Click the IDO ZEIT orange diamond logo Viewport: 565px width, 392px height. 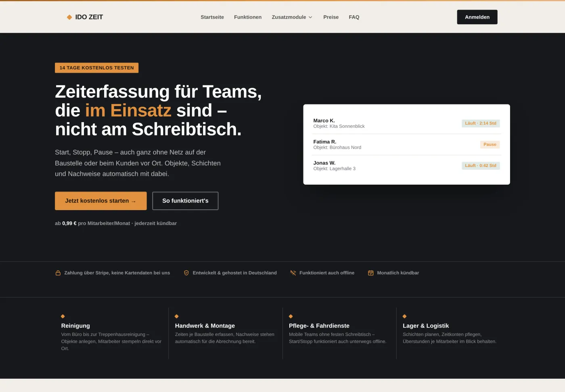click(69, 17)
